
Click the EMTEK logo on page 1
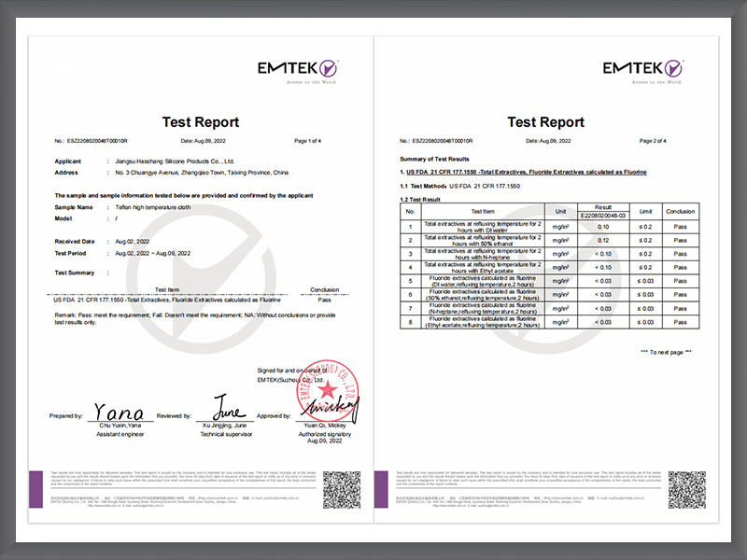click(298, 72)
